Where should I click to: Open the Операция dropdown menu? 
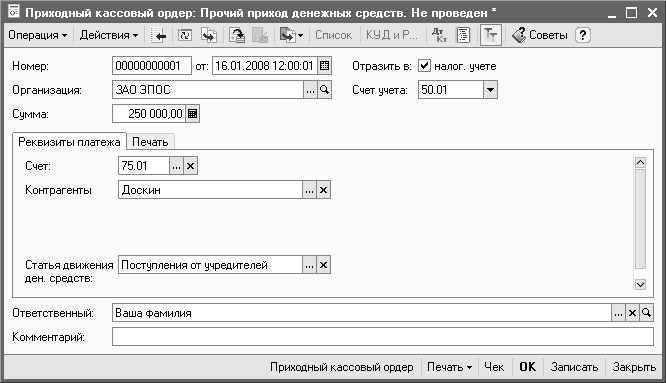pos(37,35)
